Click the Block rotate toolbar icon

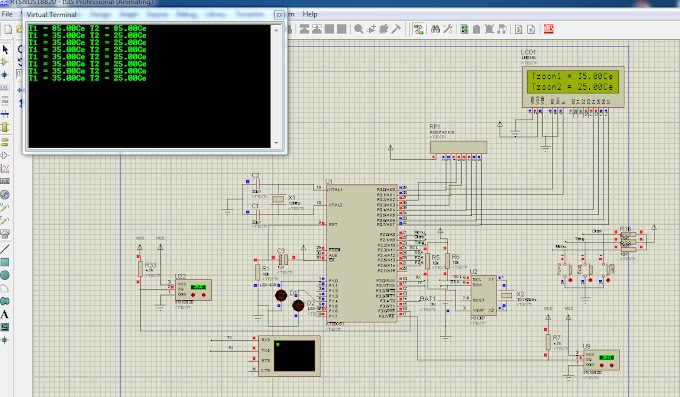pyautogui.click(x=330, y=29)
